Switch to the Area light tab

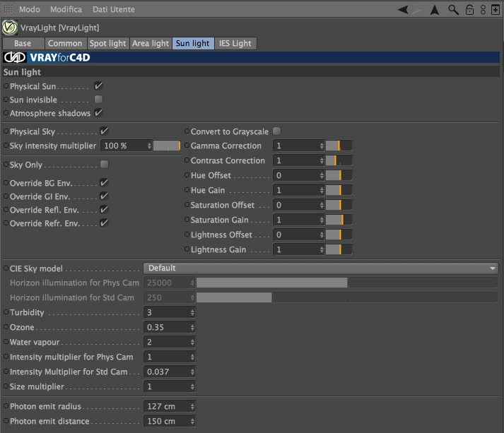(151, 43)
